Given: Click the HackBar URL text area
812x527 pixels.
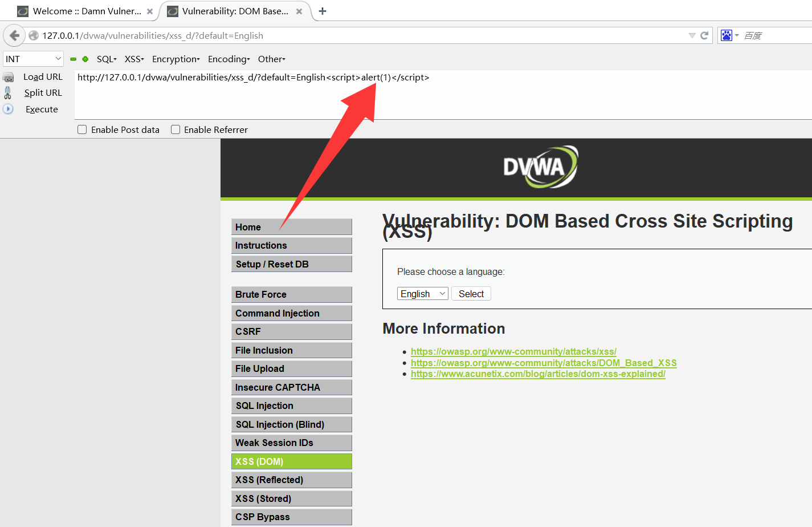Looking at the screenshot, I should point(443,95).
